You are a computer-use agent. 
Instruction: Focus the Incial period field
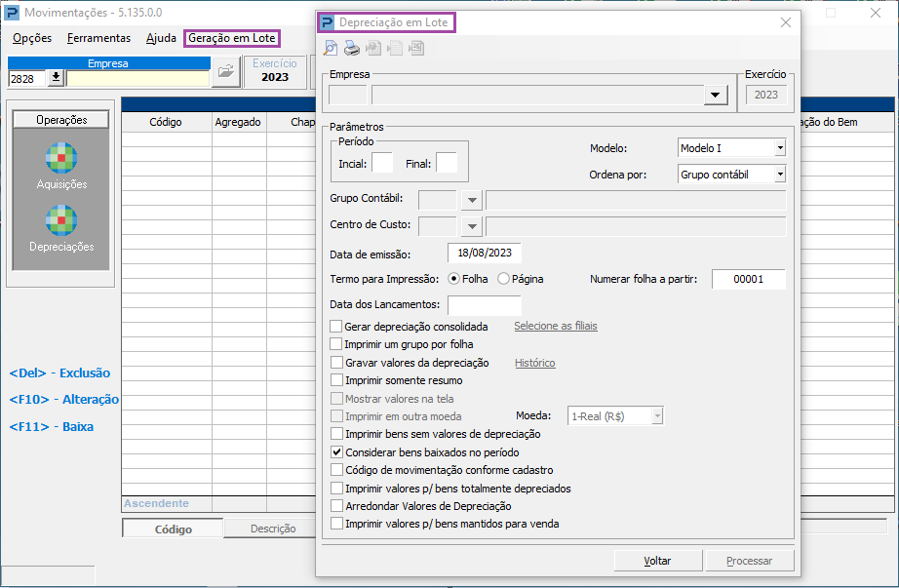[382, 164]
